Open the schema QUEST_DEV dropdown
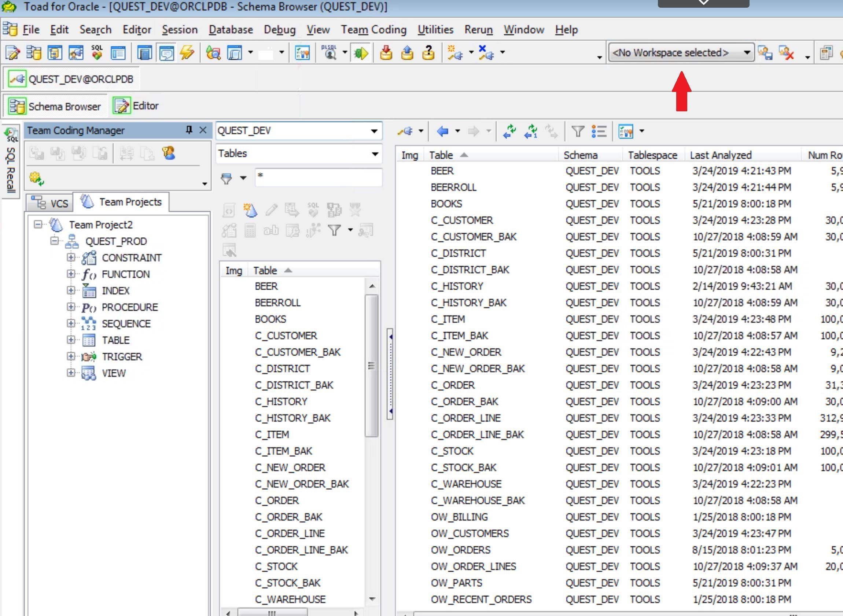The width and height of the screenshot is (843, 616). (x=374, y=131)
